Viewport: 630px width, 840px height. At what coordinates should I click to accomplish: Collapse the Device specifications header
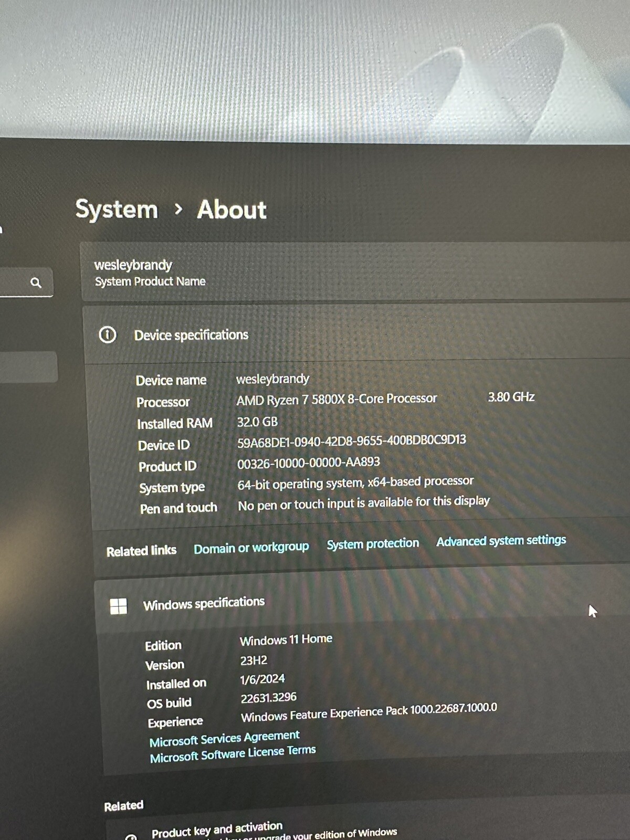click(x=357, y=334)
